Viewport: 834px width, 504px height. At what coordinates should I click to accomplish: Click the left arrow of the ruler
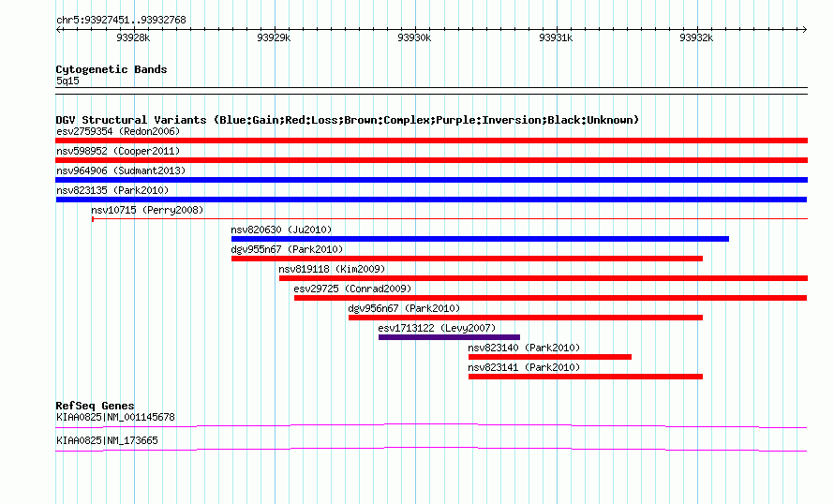[x=58, y=30]
